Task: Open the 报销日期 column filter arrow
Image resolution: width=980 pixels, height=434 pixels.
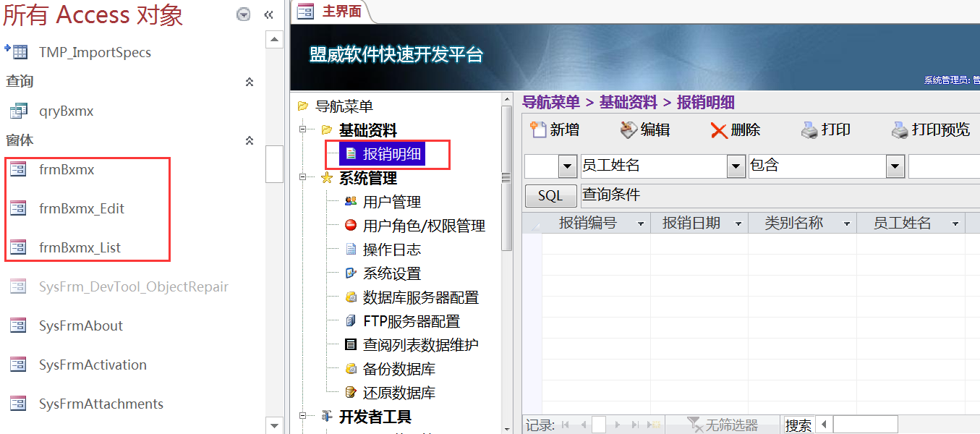Action: tap(738, 224)
